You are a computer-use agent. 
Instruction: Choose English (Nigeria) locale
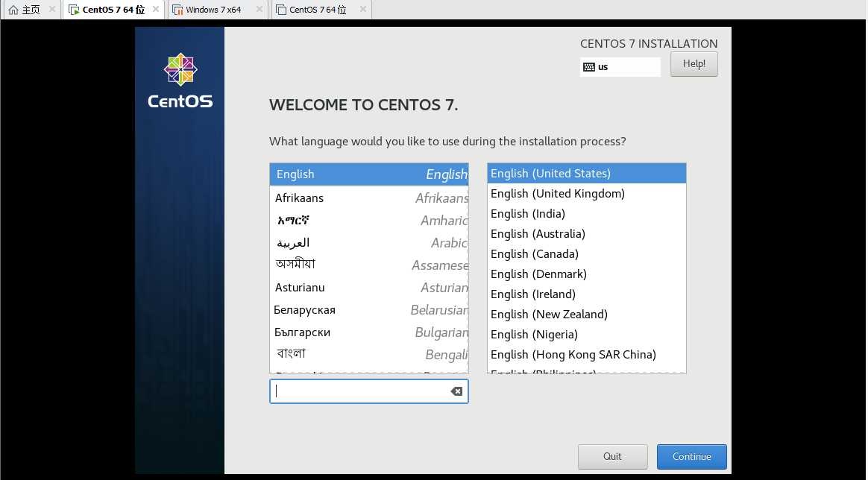coord(587,335)
